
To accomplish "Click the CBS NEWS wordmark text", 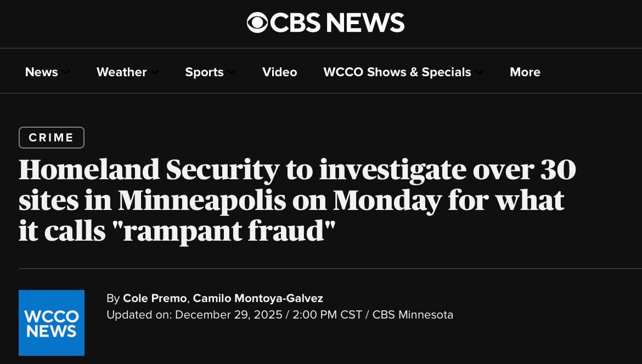I will coord(337,22).
